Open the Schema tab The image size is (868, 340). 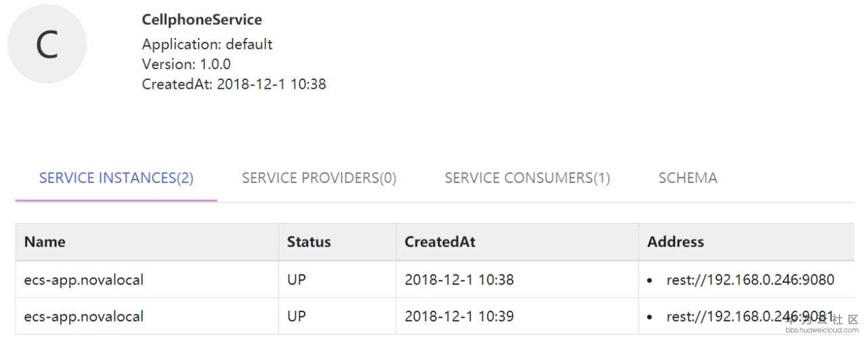pos(688,178)
